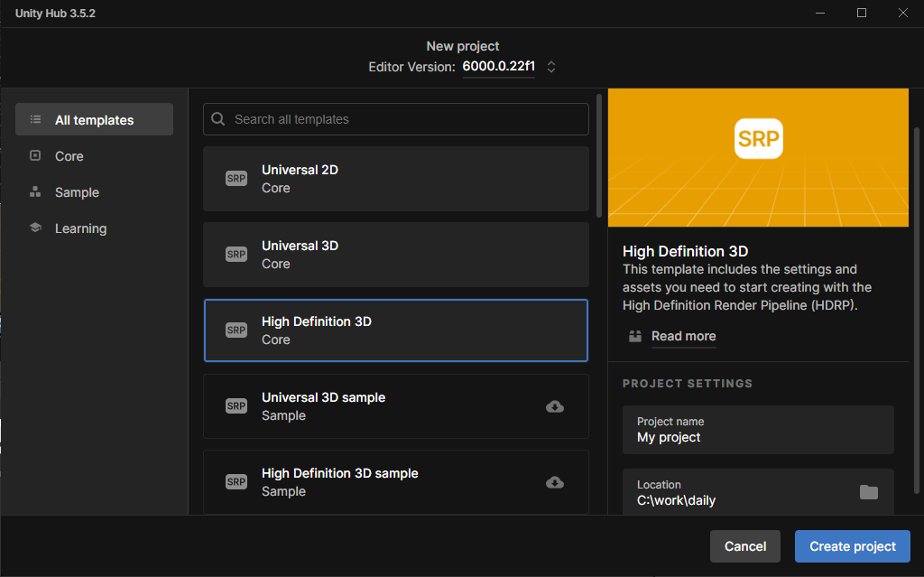
Task: Select the Universal 2D template
Action: [x=396, y=179]
